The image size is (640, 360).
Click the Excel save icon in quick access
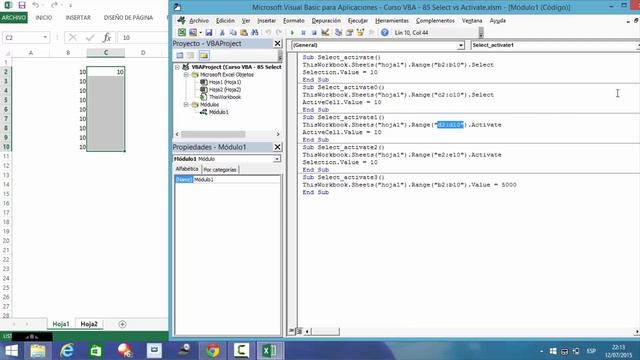pos(22,5)
